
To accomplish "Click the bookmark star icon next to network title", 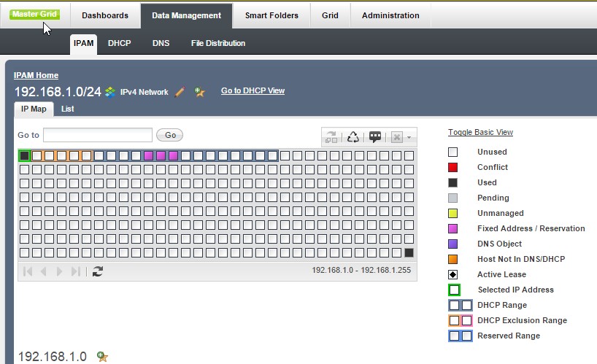I will tap(199, 92).
